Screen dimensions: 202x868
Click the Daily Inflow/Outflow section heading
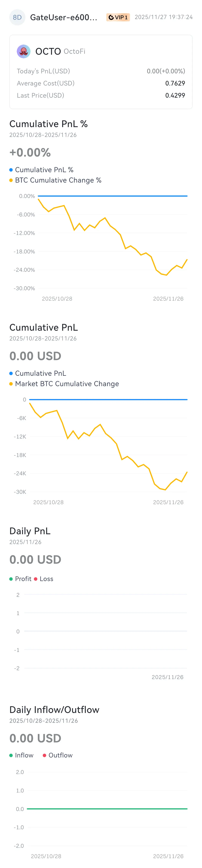click(x=54, y=710)
